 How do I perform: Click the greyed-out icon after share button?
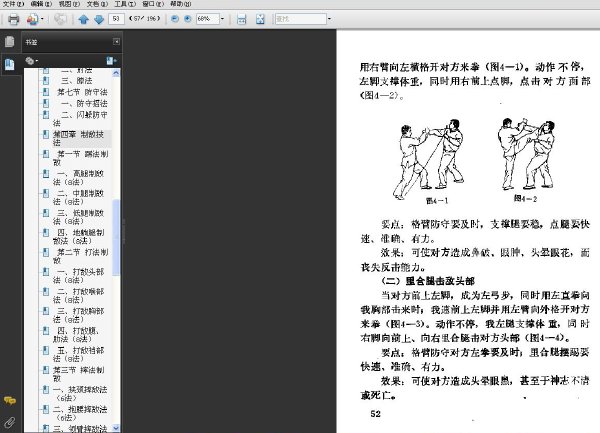point(60,19)
